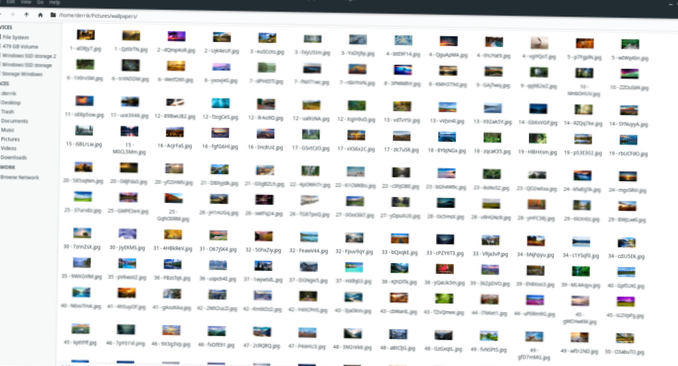Click file name 17 - zlc7uSR.jpg
Viewport: 678px width, 366px height.
(401, 150)
